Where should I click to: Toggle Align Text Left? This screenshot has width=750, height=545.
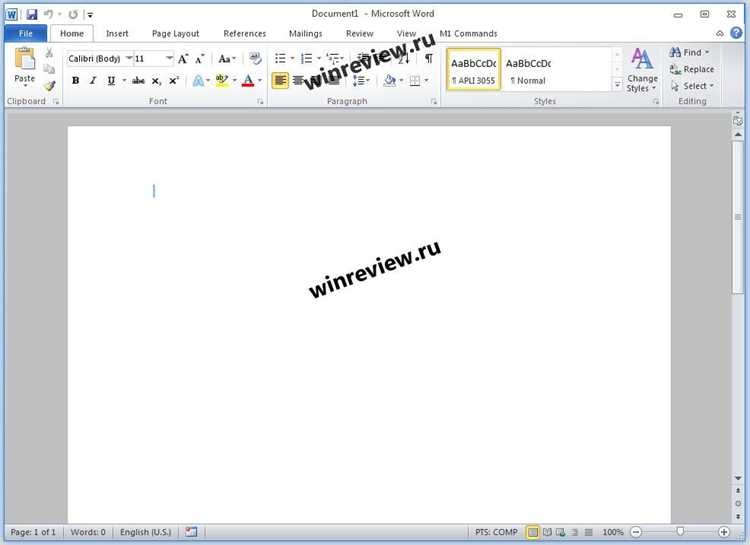pyautogui.click(x=280, y=80)
